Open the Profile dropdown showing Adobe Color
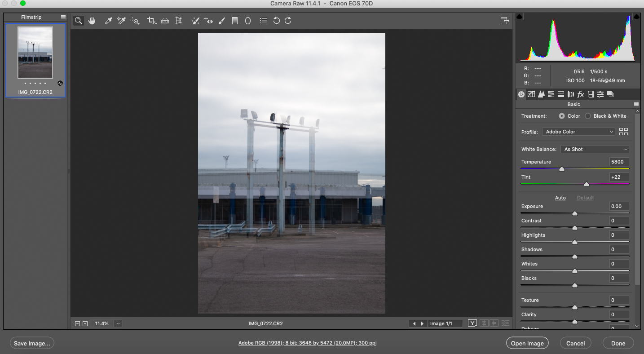644x354 pixels. coord(578,132)
